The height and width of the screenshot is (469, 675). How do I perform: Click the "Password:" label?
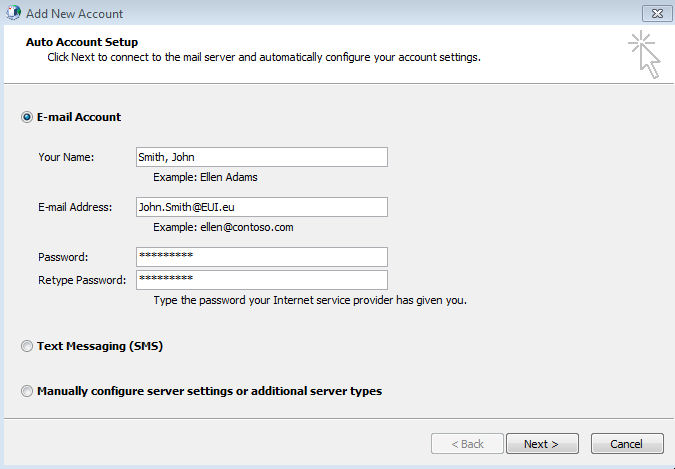pos(63,257)
